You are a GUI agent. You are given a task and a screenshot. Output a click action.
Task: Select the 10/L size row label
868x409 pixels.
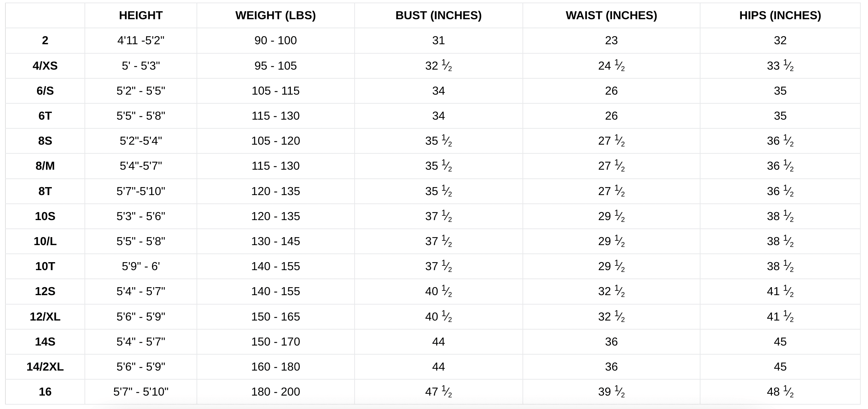[x=45, y=241]
